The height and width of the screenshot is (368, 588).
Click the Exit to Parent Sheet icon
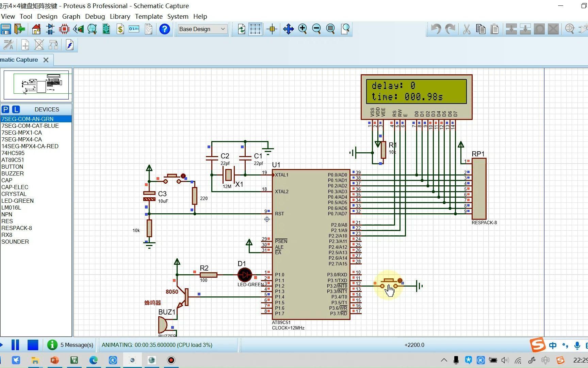[53, 45]
